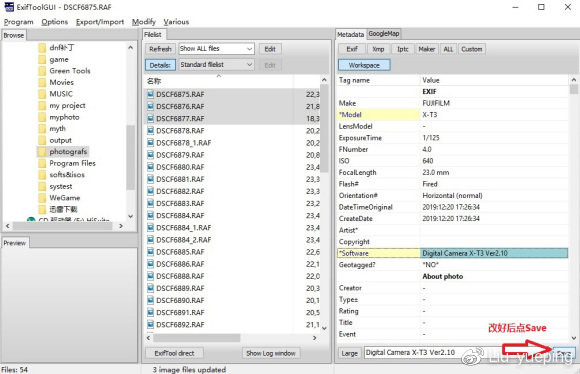Select Program Files folder icon
580x374 pixels.
pos(42,163)
